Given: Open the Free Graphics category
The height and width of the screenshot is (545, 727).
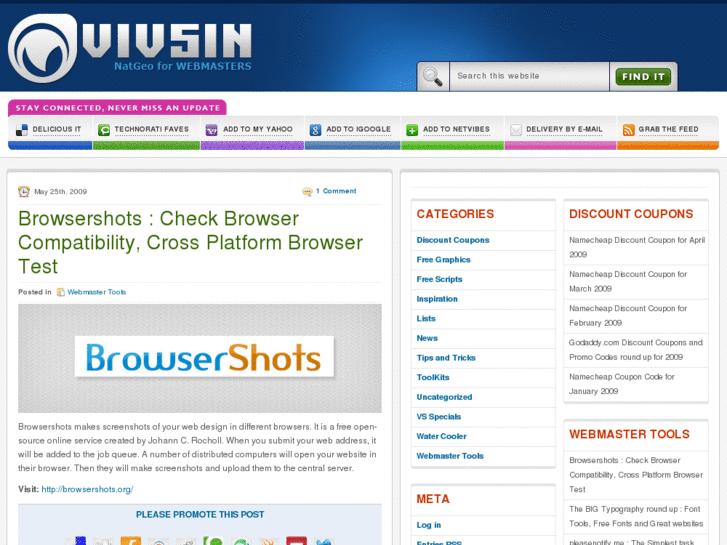Looking at the screenshot, I should point(443,260).
